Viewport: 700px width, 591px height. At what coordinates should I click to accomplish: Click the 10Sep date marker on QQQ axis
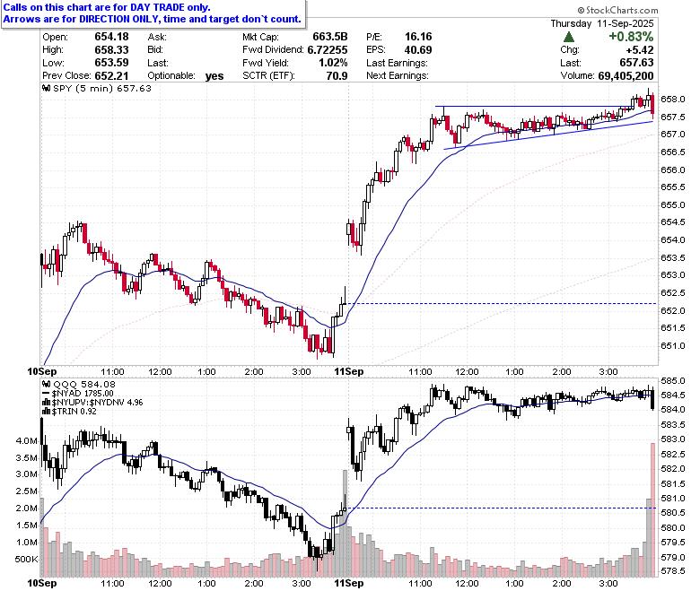[x=42, y=583]
